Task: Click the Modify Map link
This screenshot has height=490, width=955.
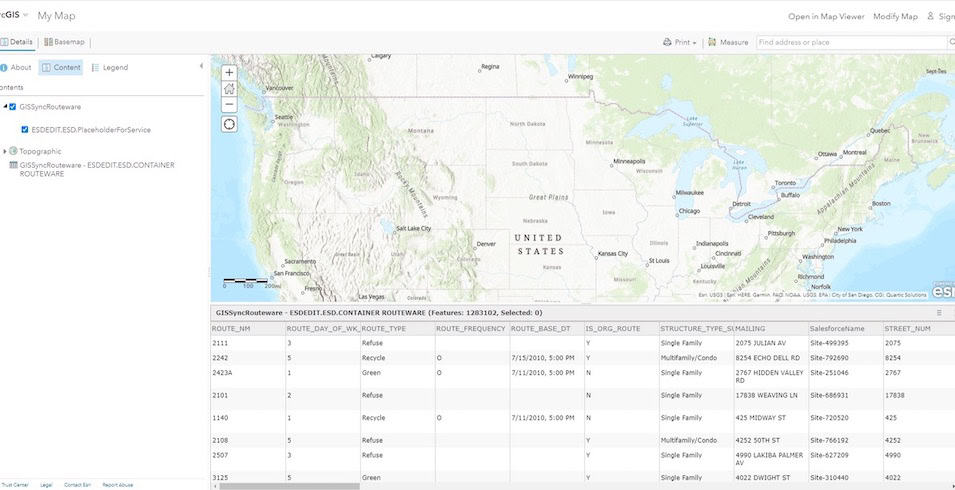Action: tap(895, 16)
